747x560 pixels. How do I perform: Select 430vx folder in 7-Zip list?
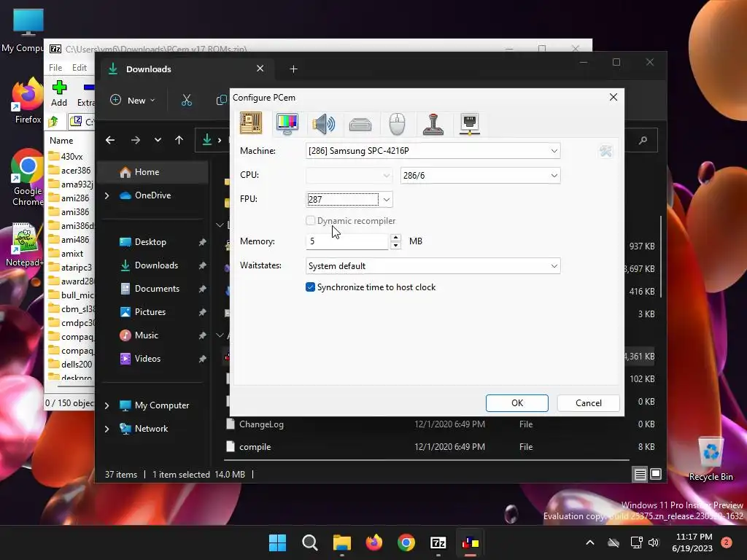[72, 157]
